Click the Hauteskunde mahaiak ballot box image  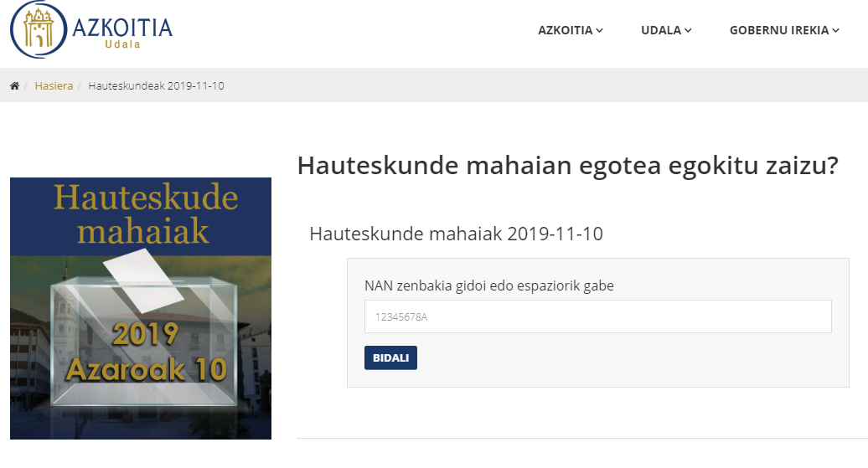(x=141, y=309)
